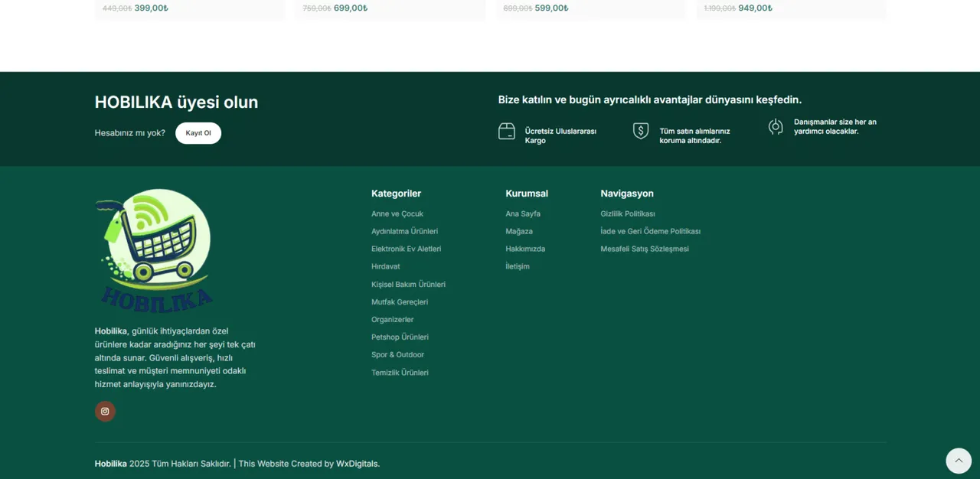Screen dimensions: 980x479
Task: Click 'Ücretsiz Uluslararası Kargo' text
Action: 560,136
